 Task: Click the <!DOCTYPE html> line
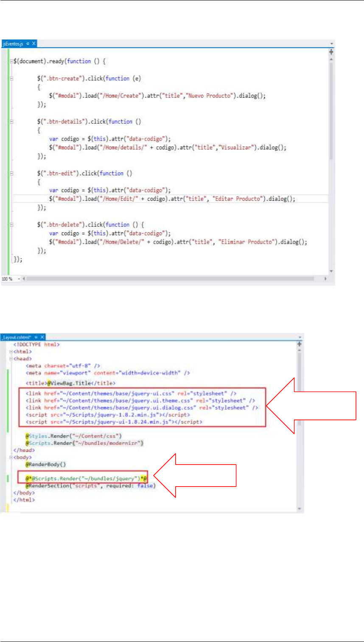pos(36,345)
